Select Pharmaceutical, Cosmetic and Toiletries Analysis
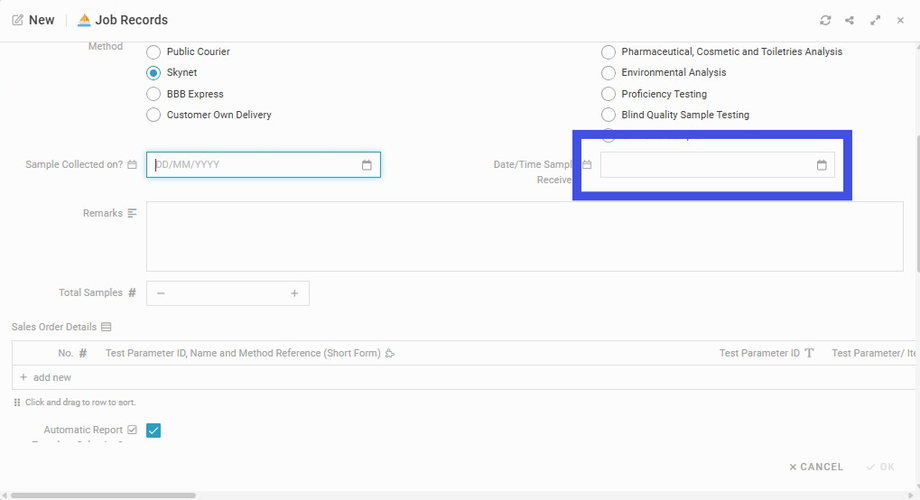The width and height of the screenshot is (920, 500). click(x=608, y=52)
